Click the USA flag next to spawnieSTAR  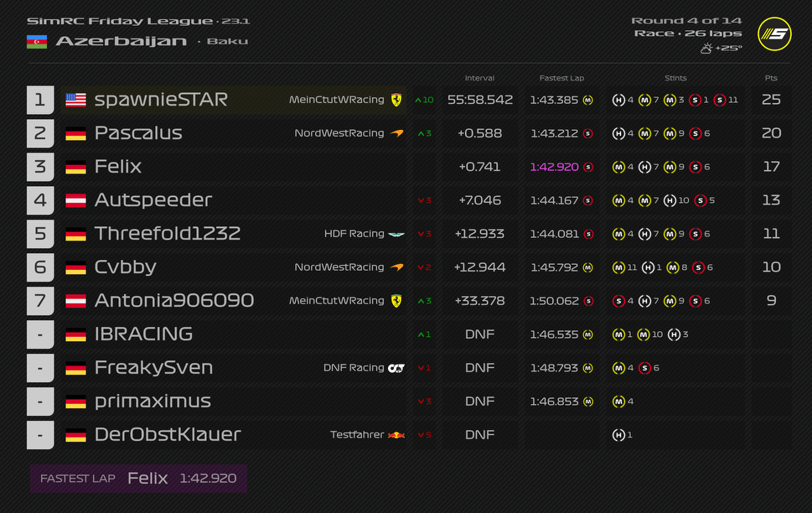(75, 100)
